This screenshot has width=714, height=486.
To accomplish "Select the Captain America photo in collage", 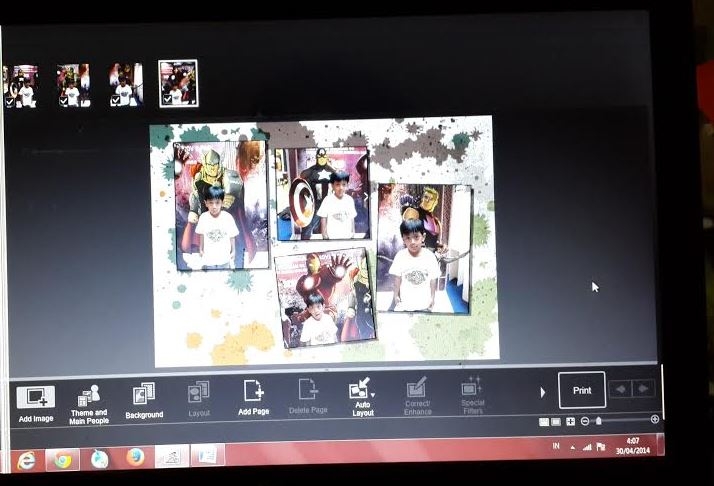I will click(x=323, y=194).
